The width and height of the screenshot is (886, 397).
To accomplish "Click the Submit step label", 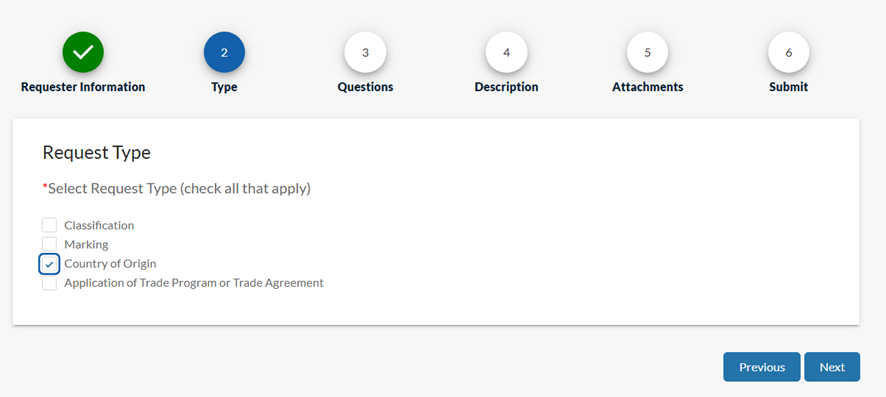I will click(x=789, y=87).
